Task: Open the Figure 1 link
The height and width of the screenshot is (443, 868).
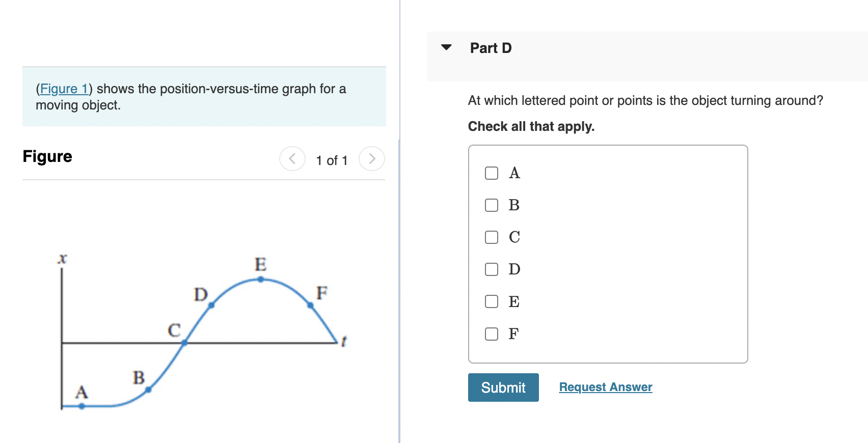Action: [64, 89]
